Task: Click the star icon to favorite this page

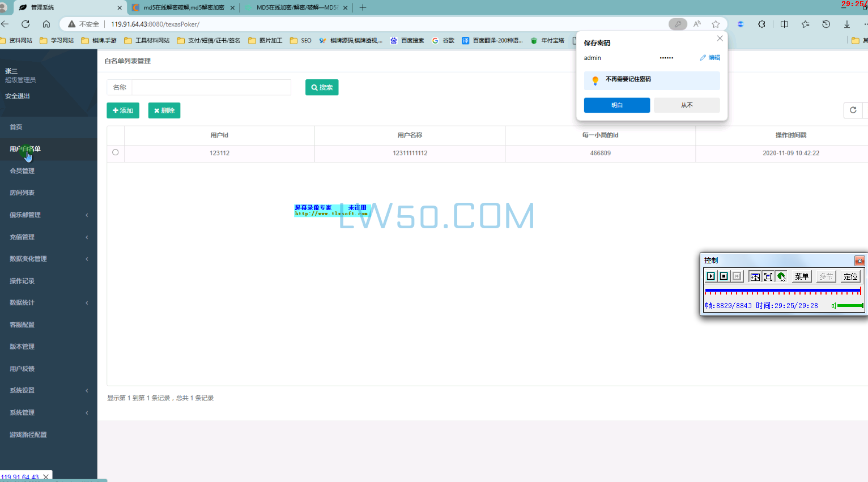Action: point(716,24)
